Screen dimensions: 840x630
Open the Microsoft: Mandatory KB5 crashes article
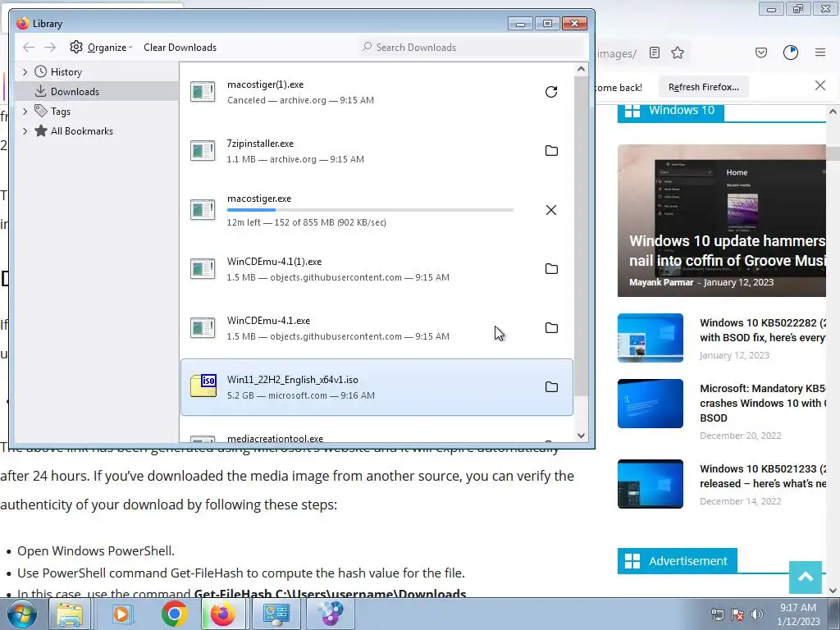[763, 403]
